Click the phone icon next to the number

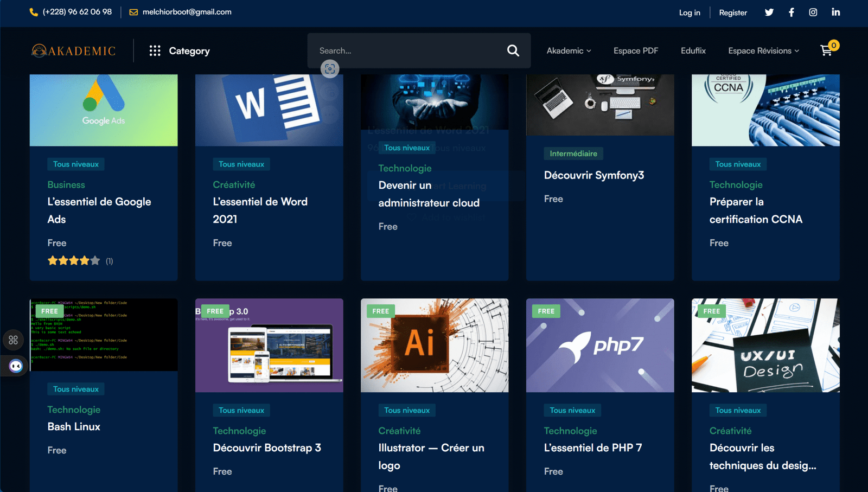coord(32,11)
